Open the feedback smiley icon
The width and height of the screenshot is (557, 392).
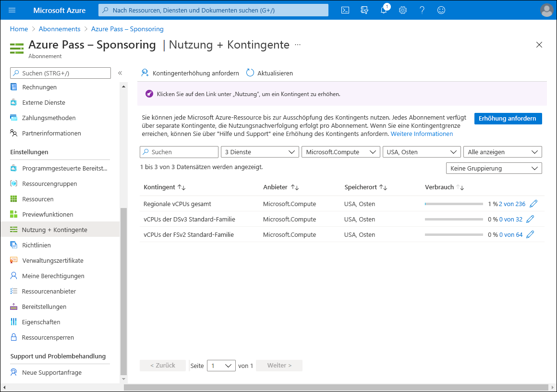pos(441,10)
